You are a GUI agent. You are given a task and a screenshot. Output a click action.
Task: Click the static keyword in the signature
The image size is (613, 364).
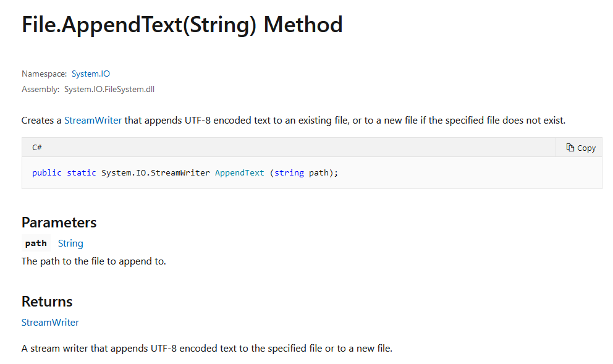[82, 173]
